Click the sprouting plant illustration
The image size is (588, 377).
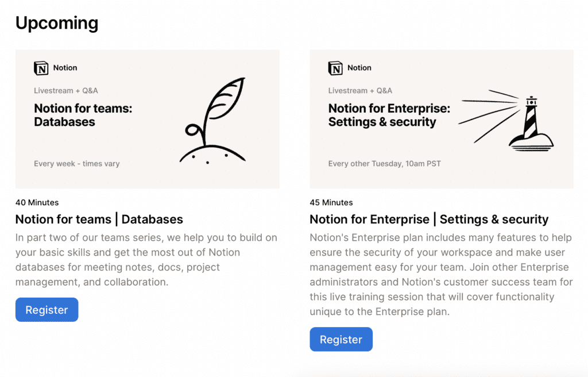click(x=214, y=121)
